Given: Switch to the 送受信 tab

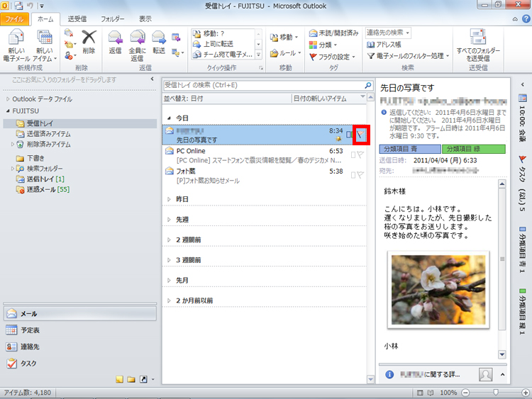Looking at the screenshot, I should pyautogui.click(x=77, y=19).
